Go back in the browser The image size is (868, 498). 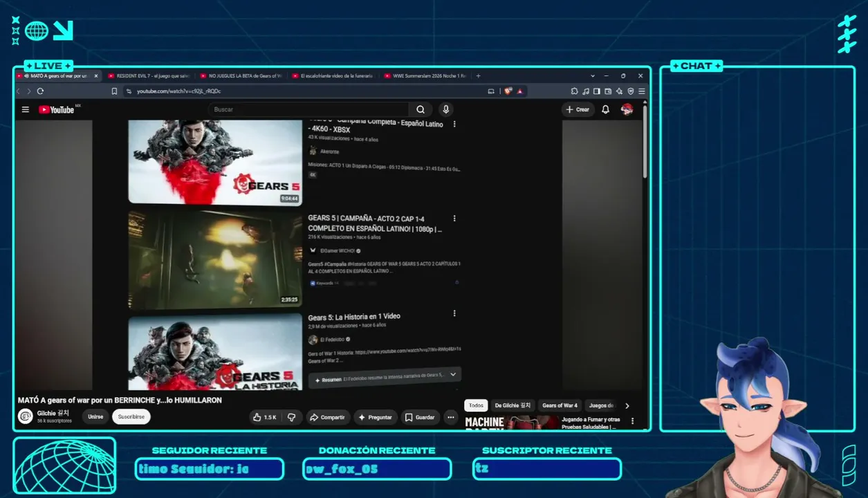(x=19, y=91)
